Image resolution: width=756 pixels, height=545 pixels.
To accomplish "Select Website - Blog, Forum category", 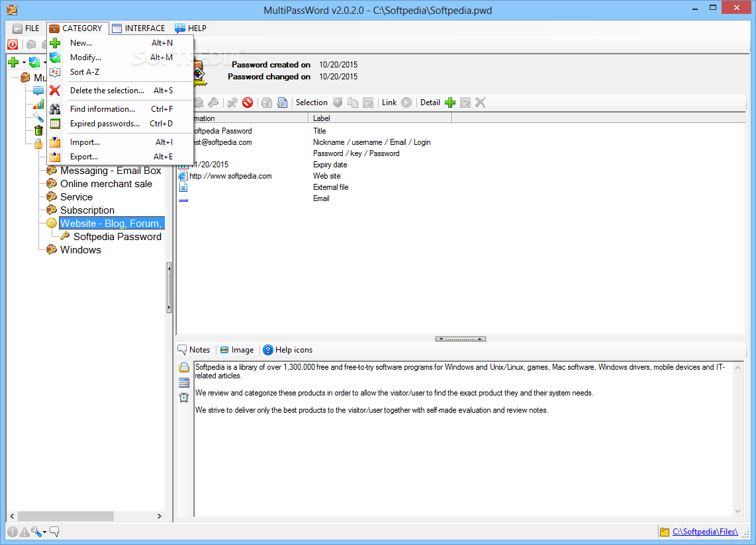I will click(x=112, y=223).
